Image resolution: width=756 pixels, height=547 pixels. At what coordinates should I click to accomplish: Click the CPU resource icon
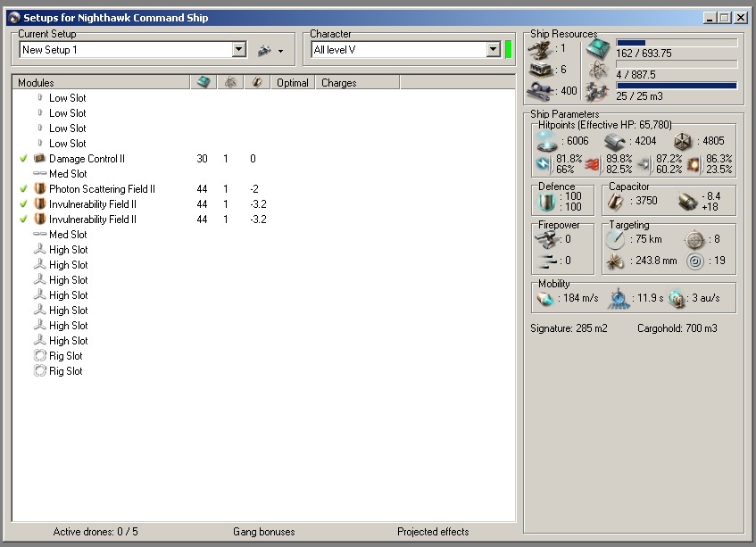click(x=598, y=49)
